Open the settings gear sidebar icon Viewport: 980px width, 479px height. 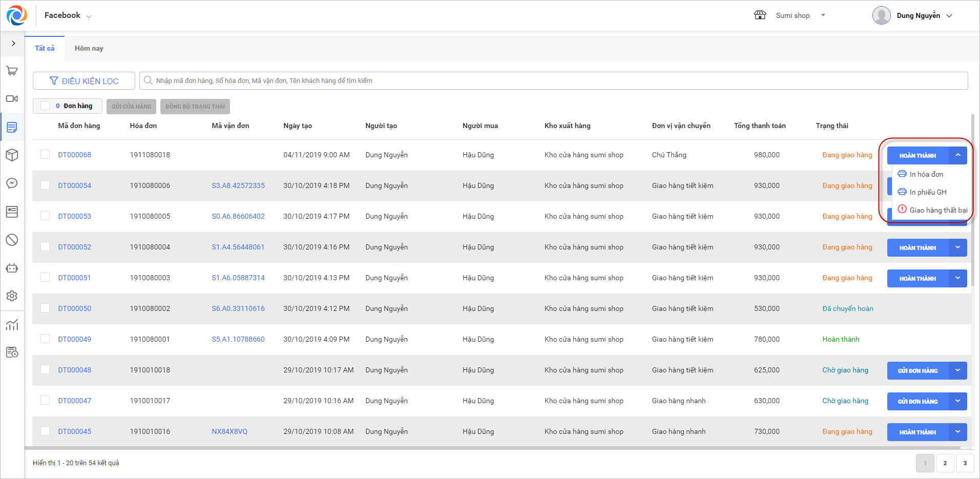click(12, 296)
